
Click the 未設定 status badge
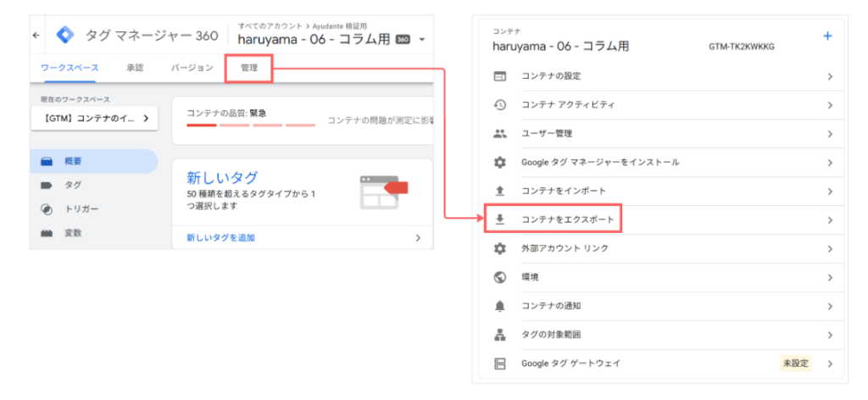[795, 364]
